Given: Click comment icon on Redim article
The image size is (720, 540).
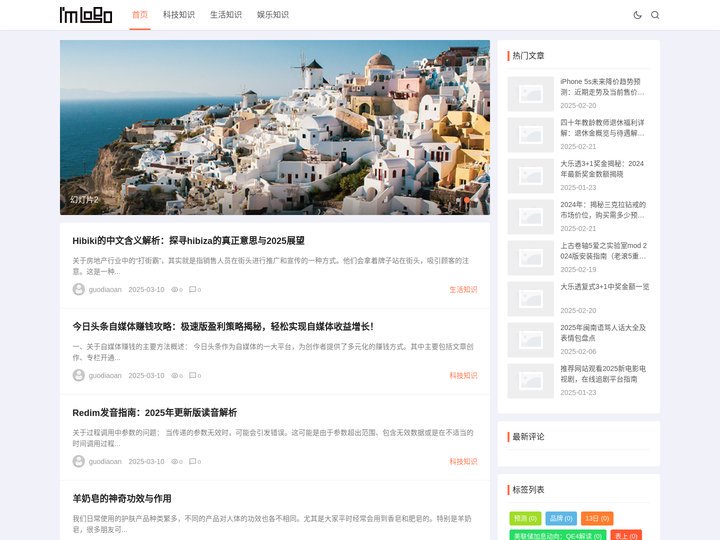Looking at the screenshot, I should click(x=192, y=461).
